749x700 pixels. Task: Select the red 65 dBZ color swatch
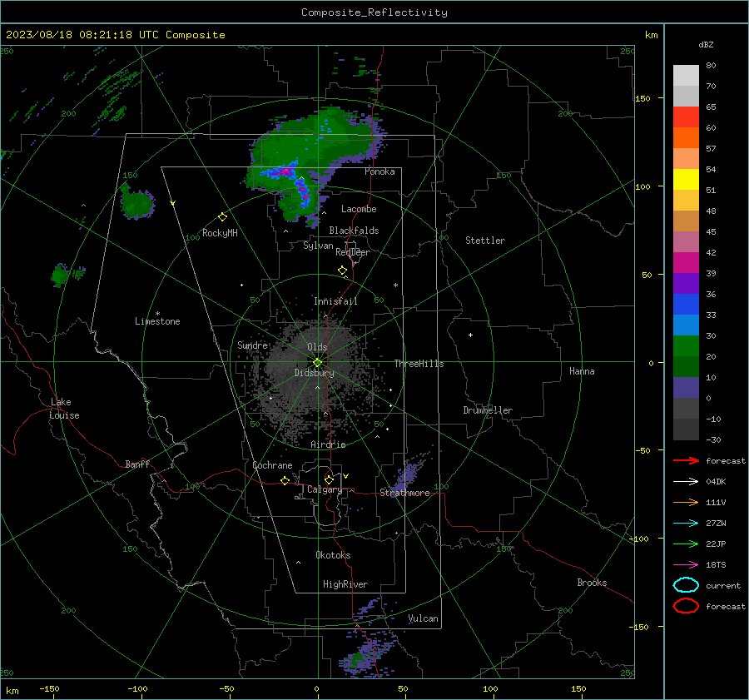686,117
